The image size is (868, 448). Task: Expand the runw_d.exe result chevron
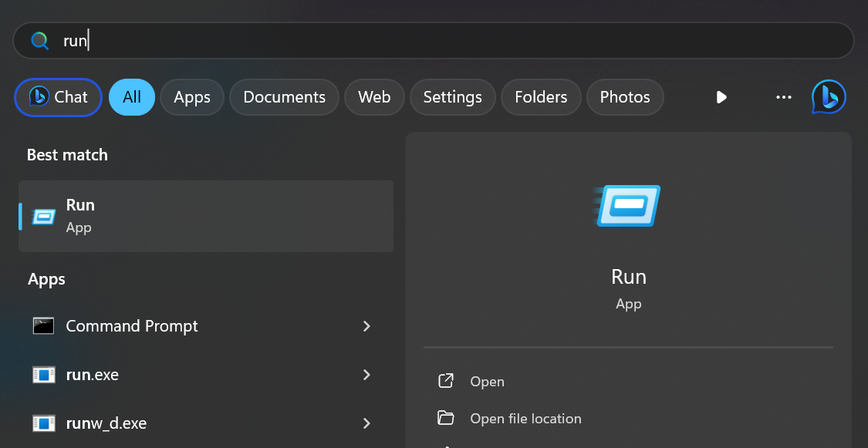366,423
